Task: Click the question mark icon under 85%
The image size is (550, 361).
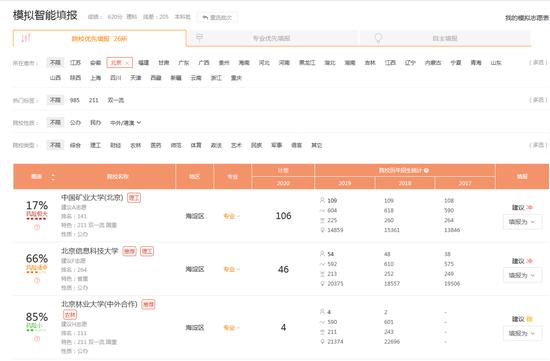Action: (37, 339)
